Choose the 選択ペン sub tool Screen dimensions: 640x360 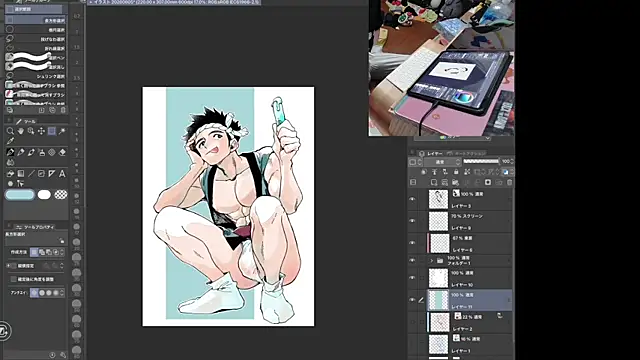point(36,58)
